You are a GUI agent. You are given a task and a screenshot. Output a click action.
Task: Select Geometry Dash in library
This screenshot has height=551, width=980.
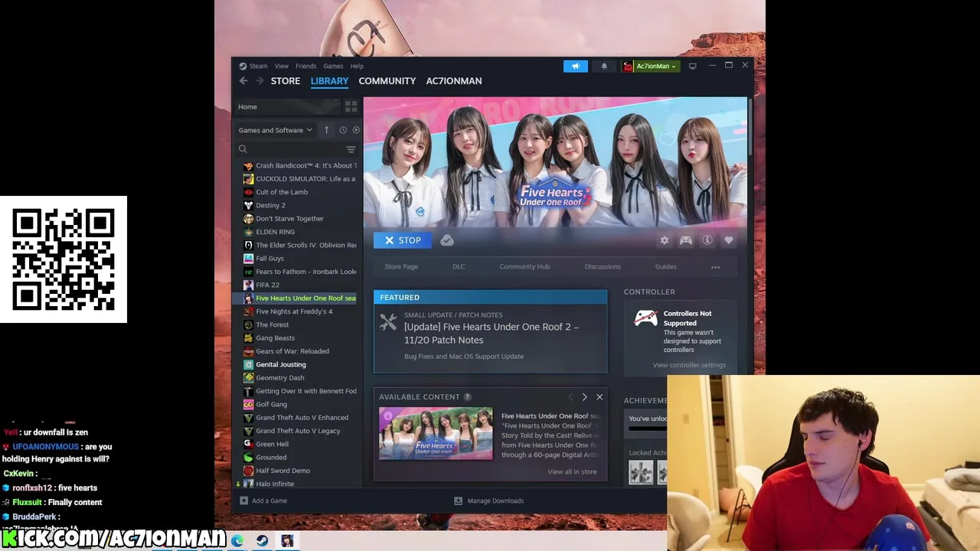pos(279,378)
